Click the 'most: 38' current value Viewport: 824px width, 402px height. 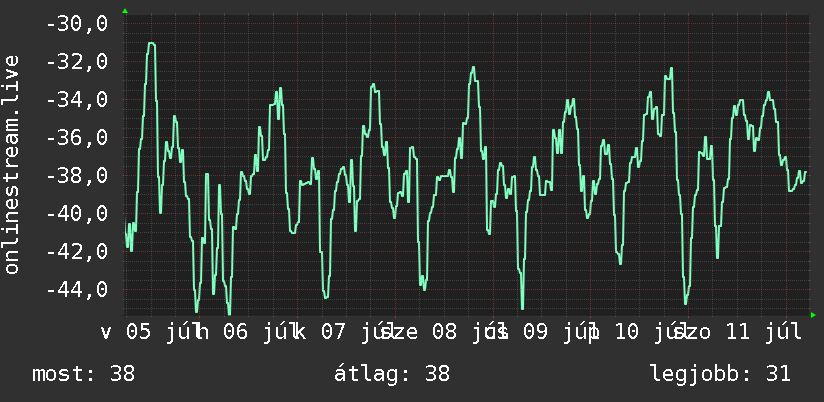point(84,374)
